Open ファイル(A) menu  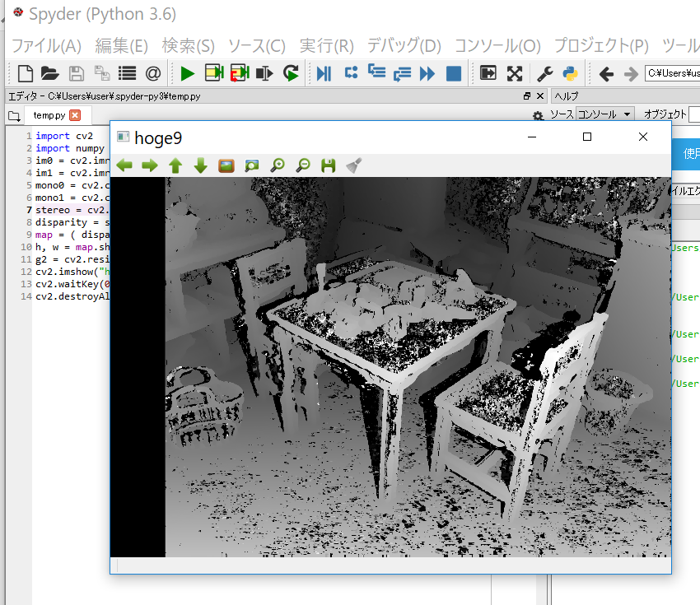click(x=46, y=45)
